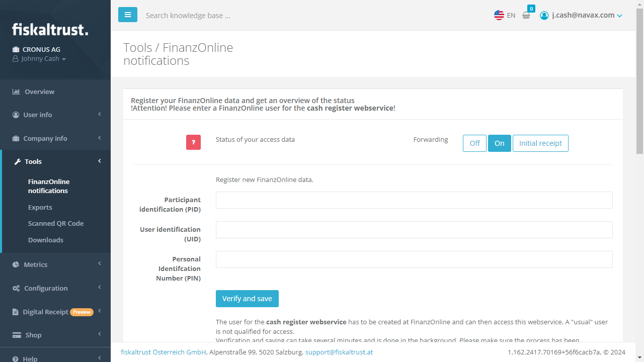Toggle the hamburger menu button
The image size is (644, 362).
(x=128, y=15)
